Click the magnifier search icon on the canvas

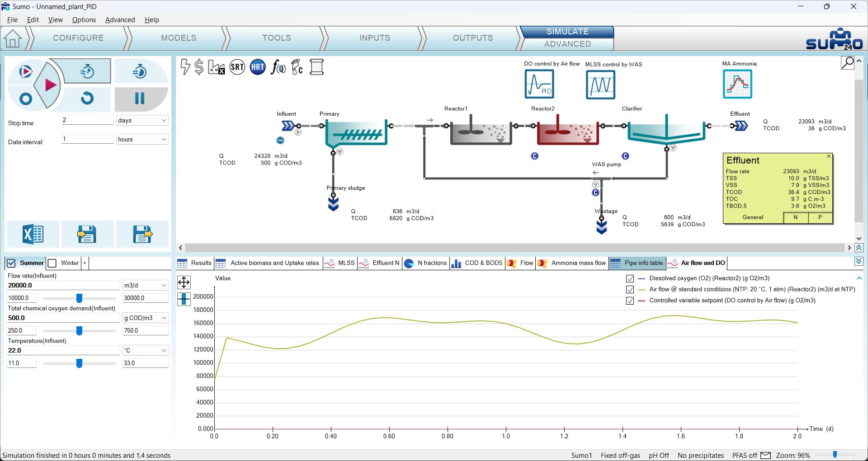848,62
